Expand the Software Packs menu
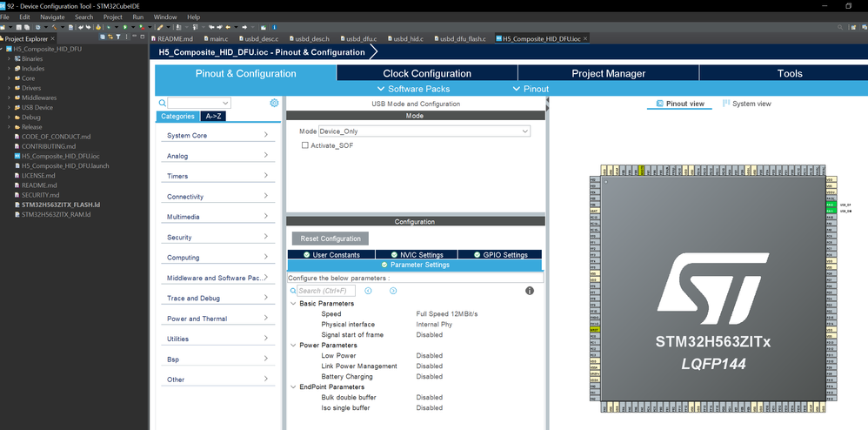Screen dimensions: 868x430 [413, 89]
